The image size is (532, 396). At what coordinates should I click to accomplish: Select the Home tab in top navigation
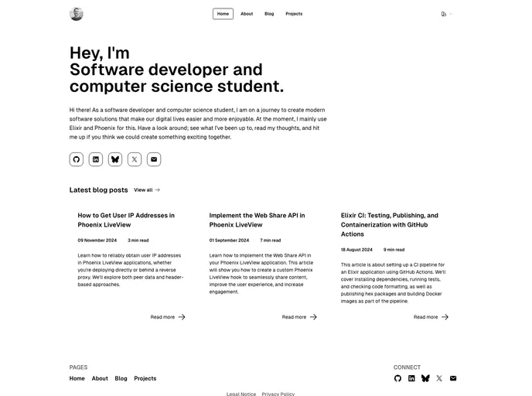[x=223, y=14]
